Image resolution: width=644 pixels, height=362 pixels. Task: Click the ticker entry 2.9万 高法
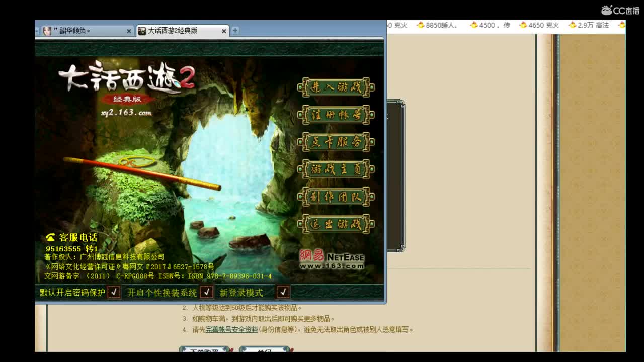coord(593,25)
